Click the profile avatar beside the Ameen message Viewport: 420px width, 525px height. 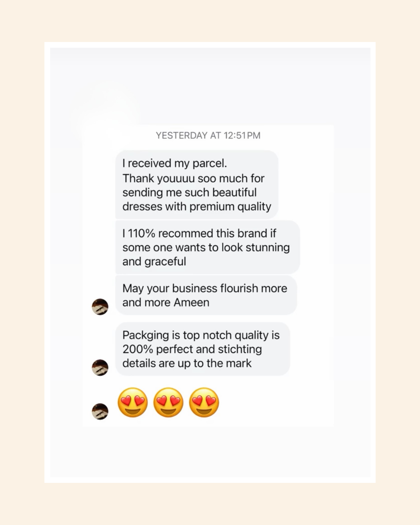pos(100,307)
